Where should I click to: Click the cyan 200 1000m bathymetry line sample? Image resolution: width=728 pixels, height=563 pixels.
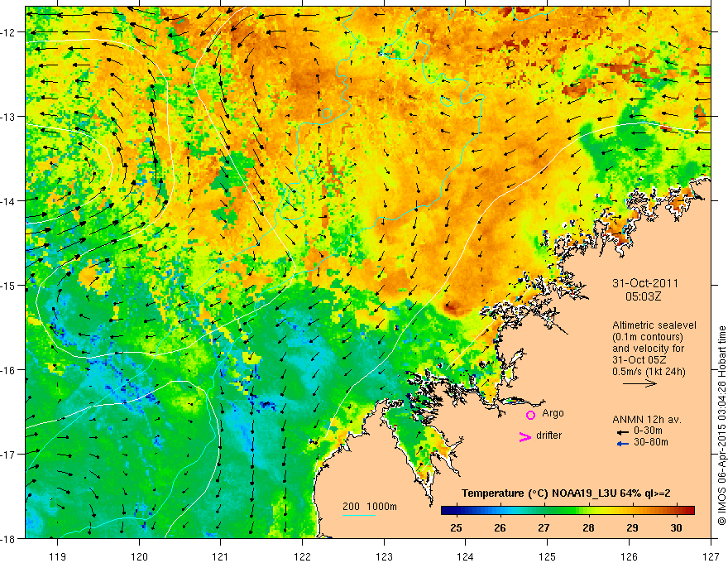tap(359, 515)
